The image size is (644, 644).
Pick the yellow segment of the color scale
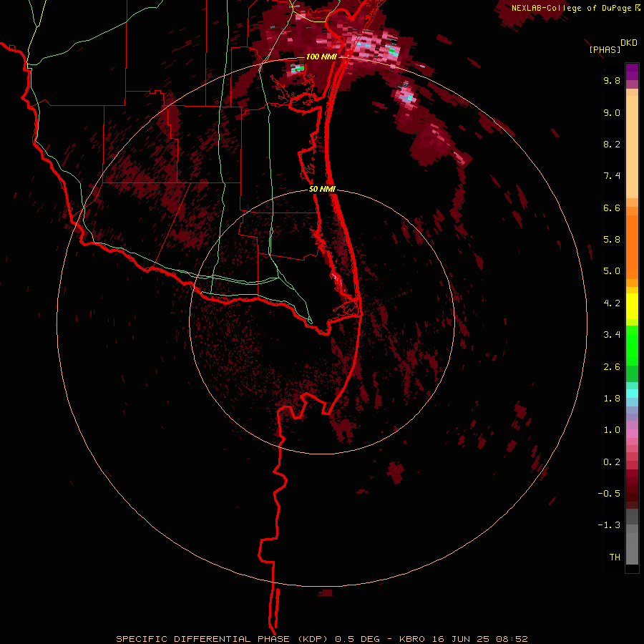click(x=632, y=306)
